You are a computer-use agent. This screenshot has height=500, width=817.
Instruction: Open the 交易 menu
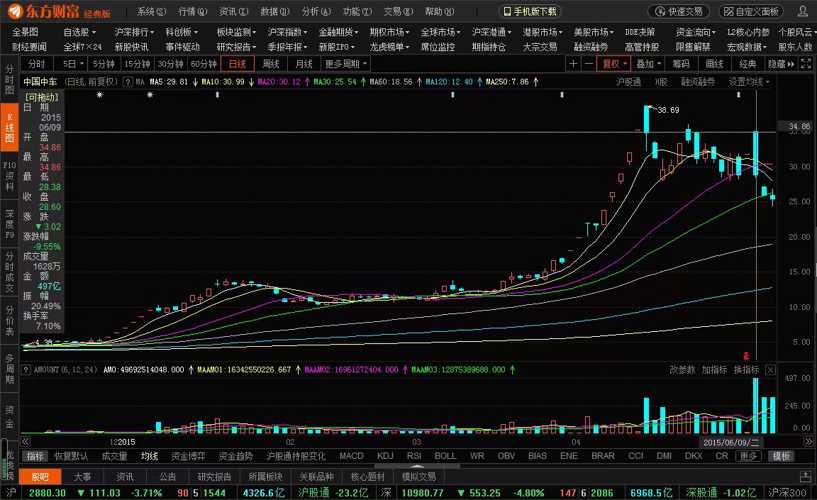[398, 11]
